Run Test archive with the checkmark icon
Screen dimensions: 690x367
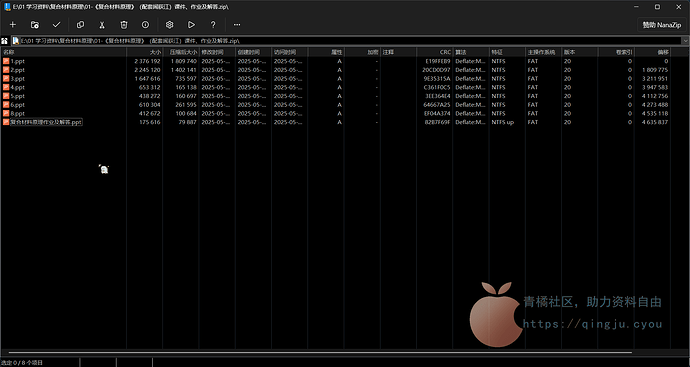(x=56, y=25)
